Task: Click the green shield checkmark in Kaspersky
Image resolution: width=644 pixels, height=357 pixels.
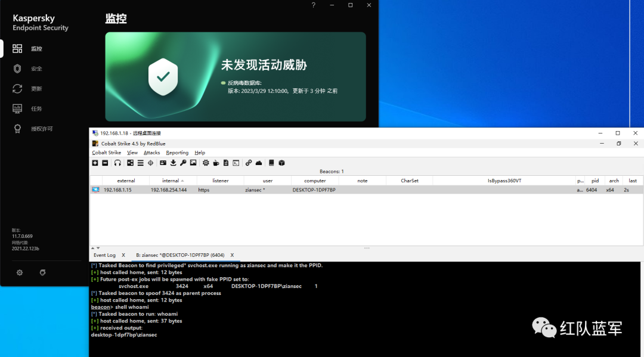Action: pos(163,77)
